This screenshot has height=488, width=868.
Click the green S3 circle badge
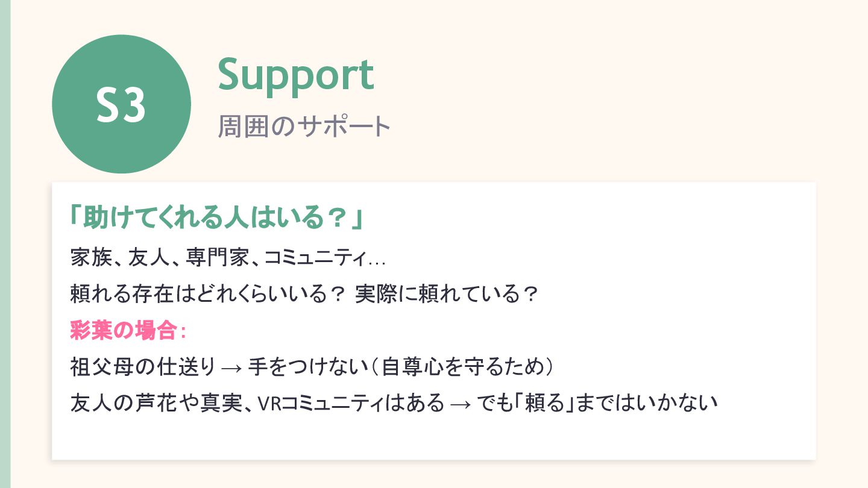point(121,104)
